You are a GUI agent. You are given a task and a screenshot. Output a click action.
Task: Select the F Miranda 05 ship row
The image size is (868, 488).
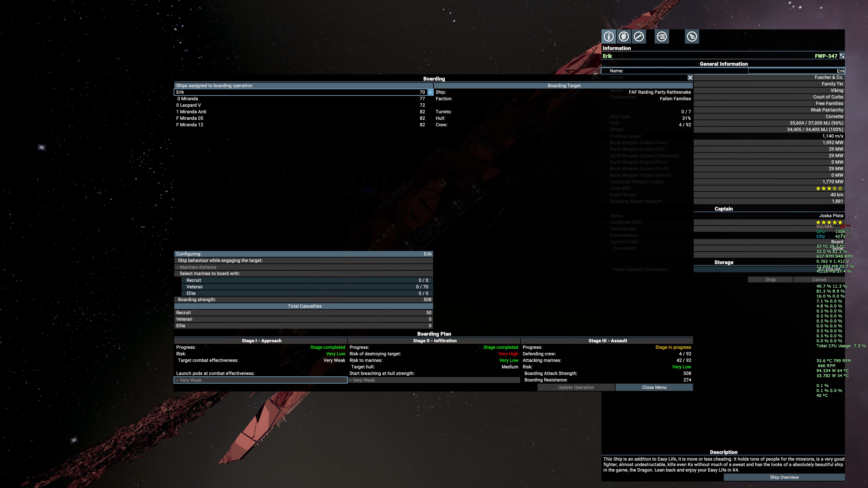pos(301,118)
